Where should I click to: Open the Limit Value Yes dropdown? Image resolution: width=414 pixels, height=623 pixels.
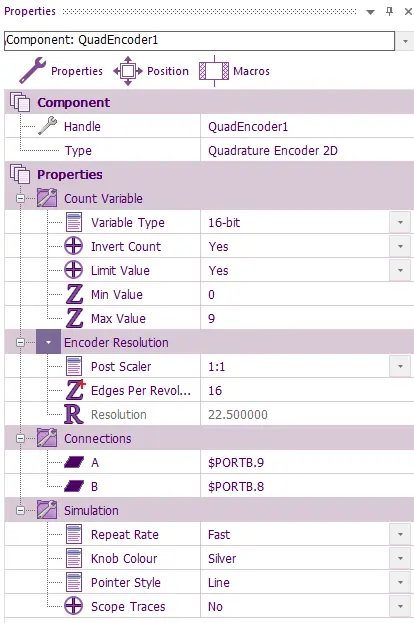point(400,270)
